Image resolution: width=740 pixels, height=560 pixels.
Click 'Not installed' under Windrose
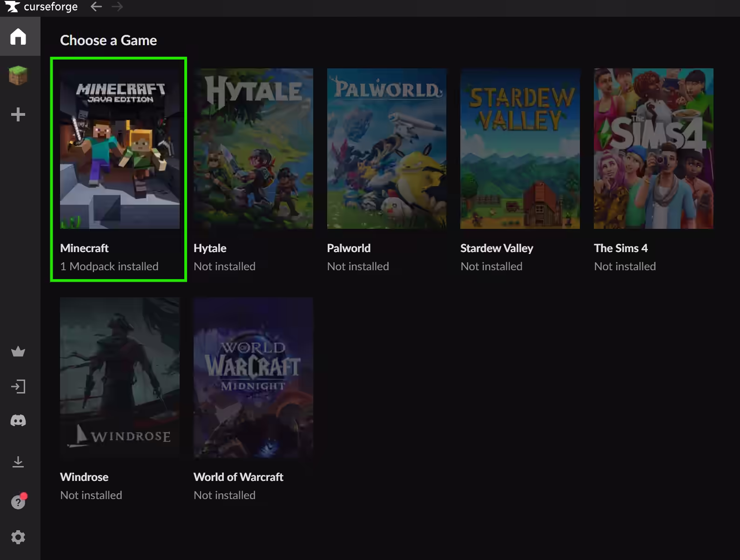[x=91, y=495]
